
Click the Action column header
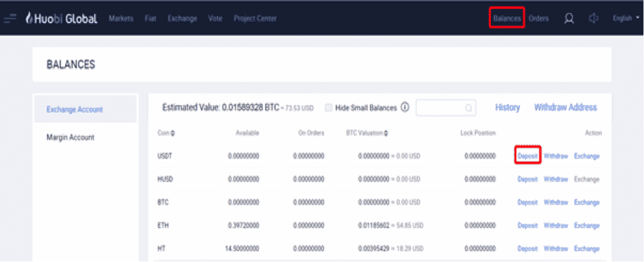pyautogui.click(x=593, y=133)
